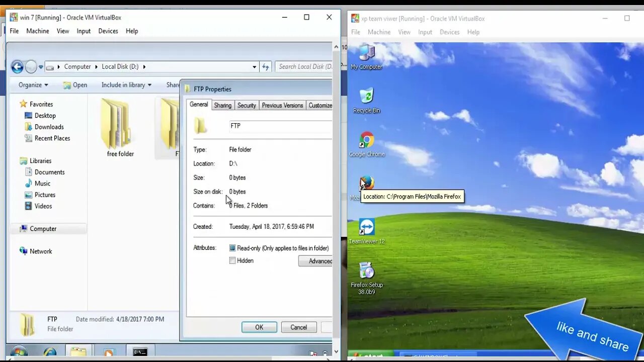
Task: Click the Search Local Disk box
Action: coord(304,66)
